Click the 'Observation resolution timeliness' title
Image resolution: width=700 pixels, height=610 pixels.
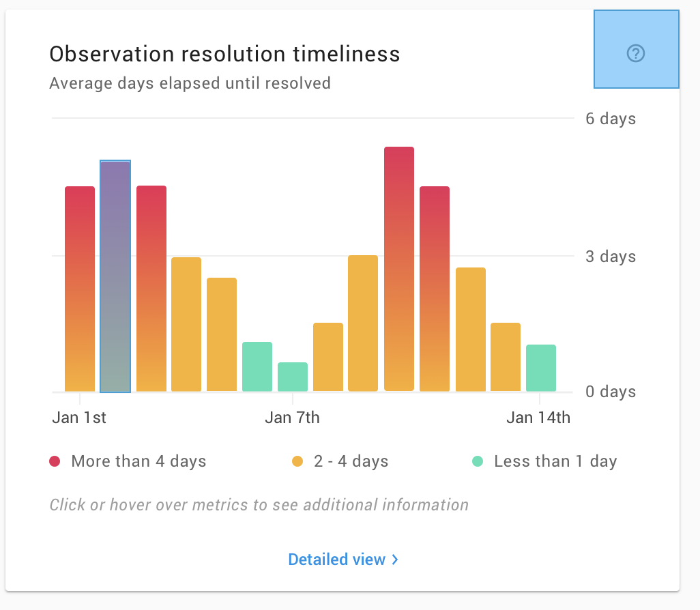(x=224, y=54)
